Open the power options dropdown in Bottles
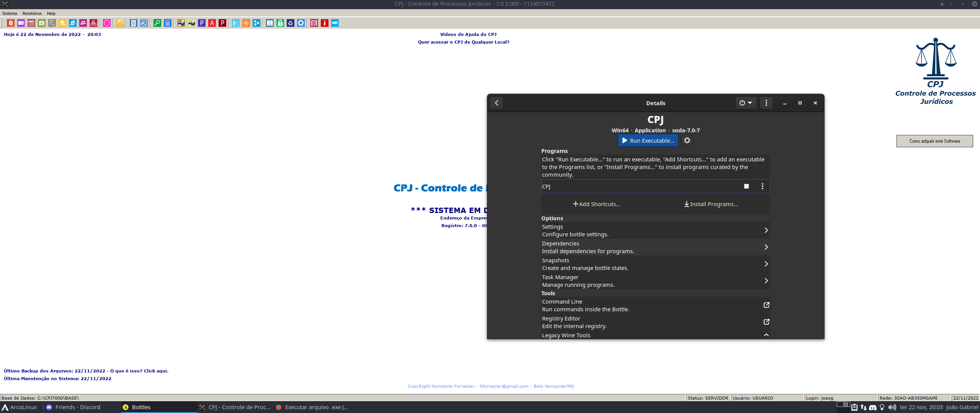The image size is (980, 413). point(746,103)
